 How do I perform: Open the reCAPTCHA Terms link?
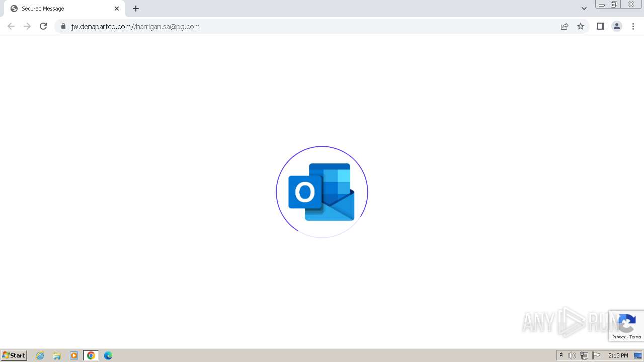click(x=635, y=337)
